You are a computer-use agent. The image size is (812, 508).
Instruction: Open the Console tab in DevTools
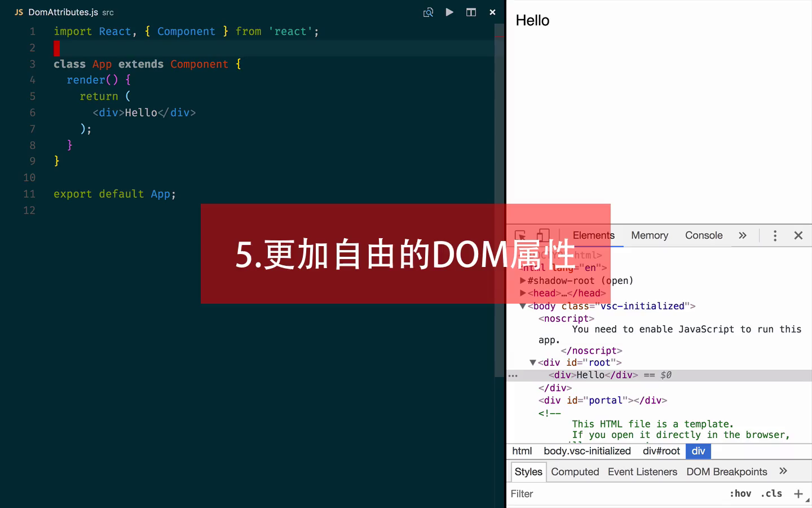click(704, 235)
